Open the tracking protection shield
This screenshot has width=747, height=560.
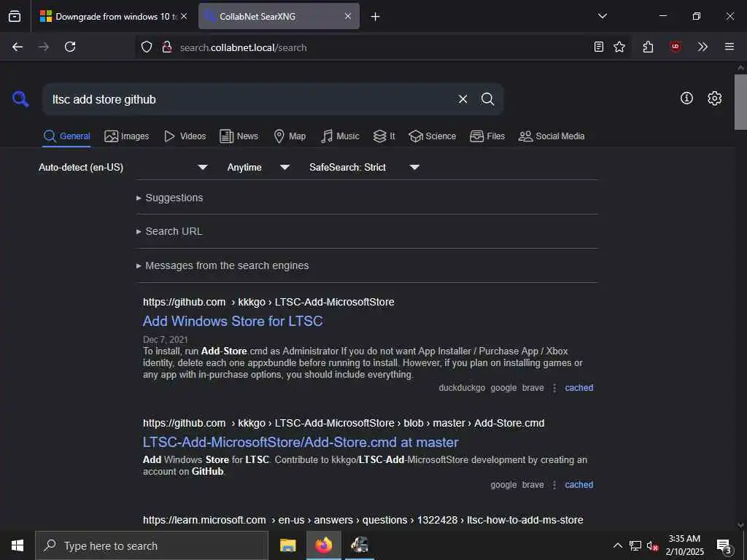click(x=147, y=47)
